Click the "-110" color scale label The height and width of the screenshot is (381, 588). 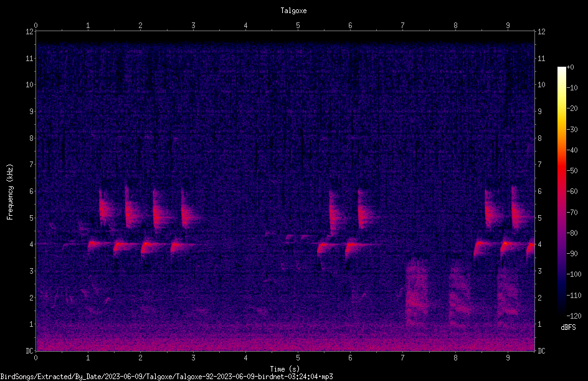pyautogui.click(x=574, y=296)
